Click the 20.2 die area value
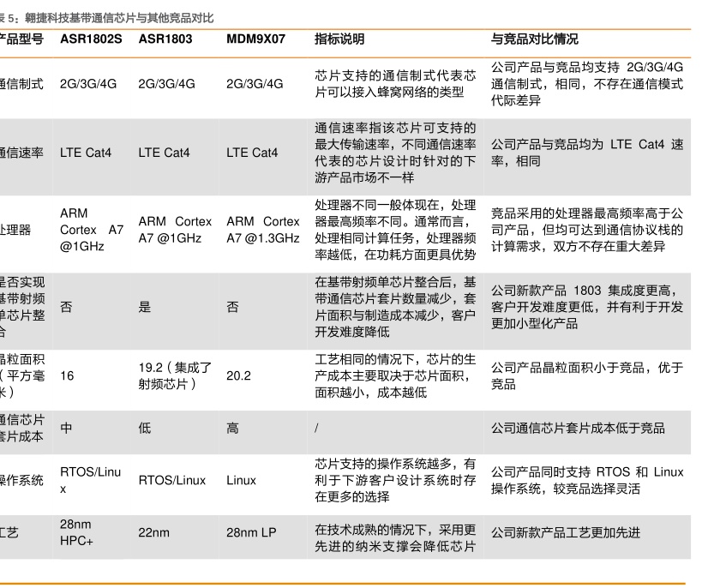708x588 pixels. [238, 375]
